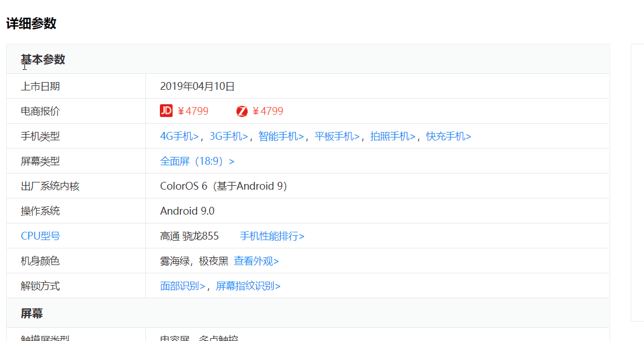Open the 面部识别 link
The height and width of the screenshot is (341, 644).
click(x=182, y=286)
